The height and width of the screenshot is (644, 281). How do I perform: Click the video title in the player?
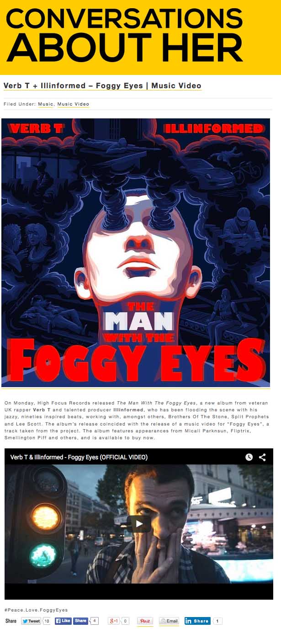[79, 457]
